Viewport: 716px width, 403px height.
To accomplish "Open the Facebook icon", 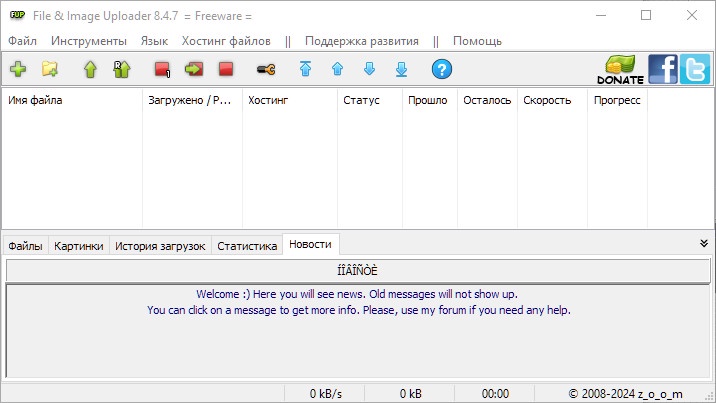I will 663,69.
